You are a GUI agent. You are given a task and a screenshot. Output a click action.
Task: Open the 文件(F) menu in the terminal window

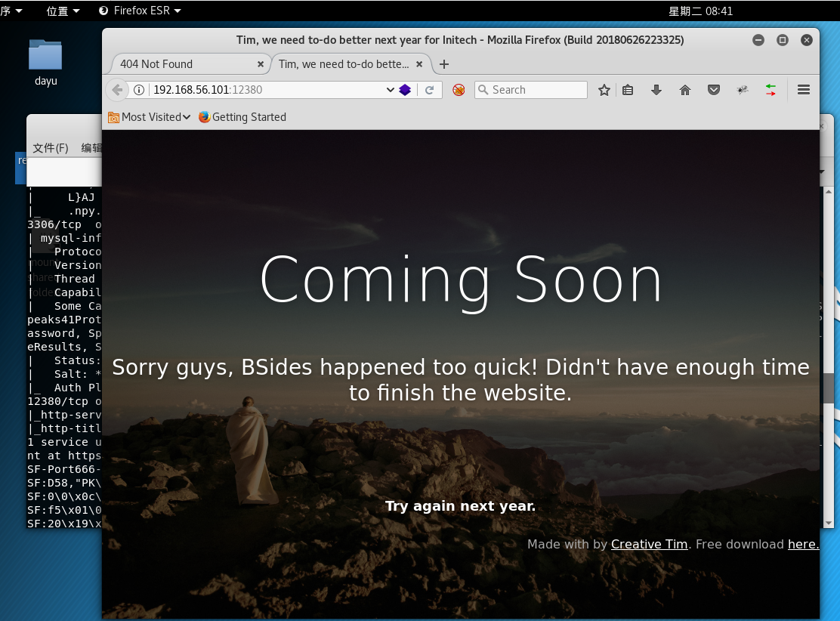pos(51,148)
